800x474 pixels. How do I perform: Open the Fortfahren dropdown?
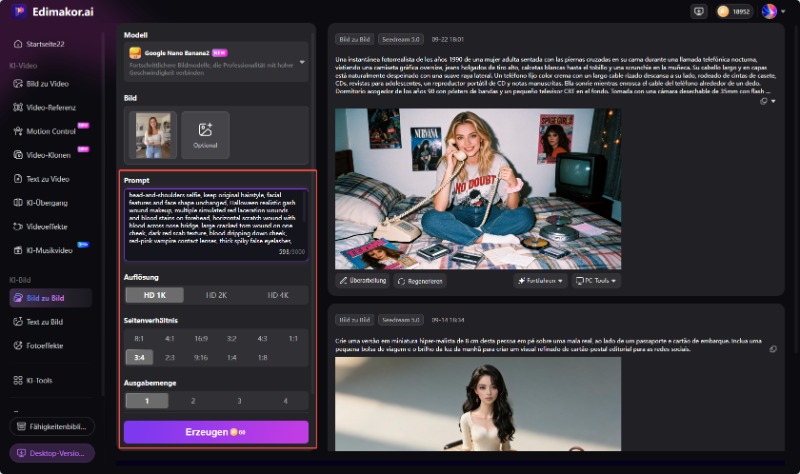coord(540,281)
